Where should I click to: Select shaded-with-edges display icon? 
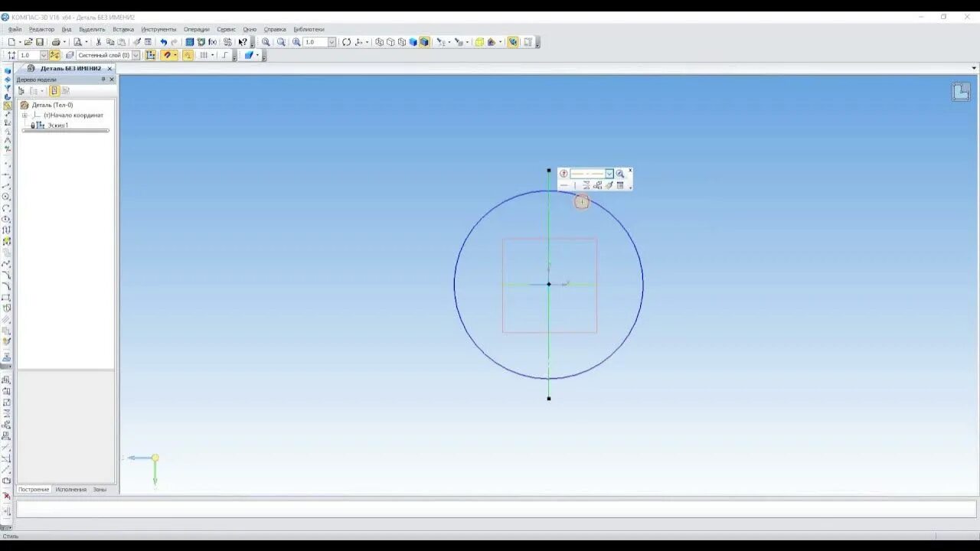[x=424, y=42]
